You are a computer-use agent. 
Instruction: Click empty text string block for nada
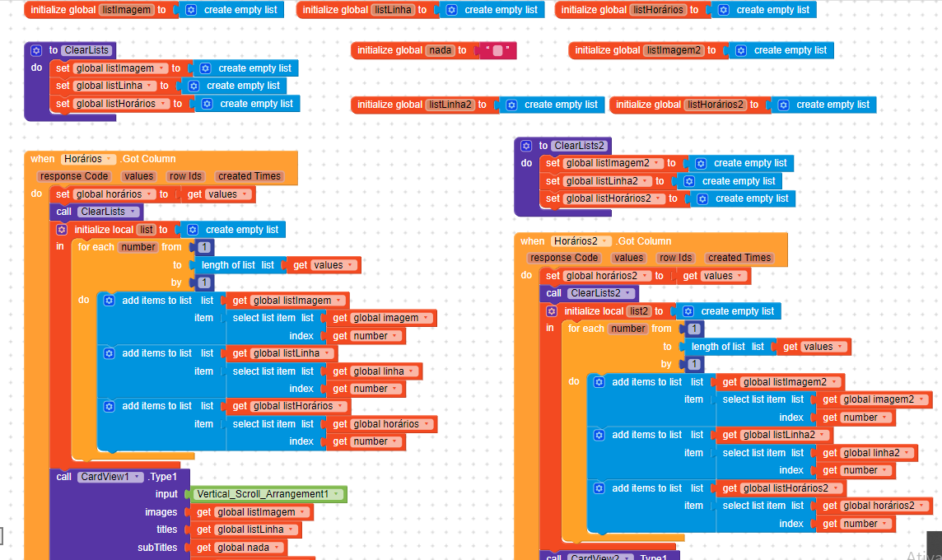[x=497, y=50]
